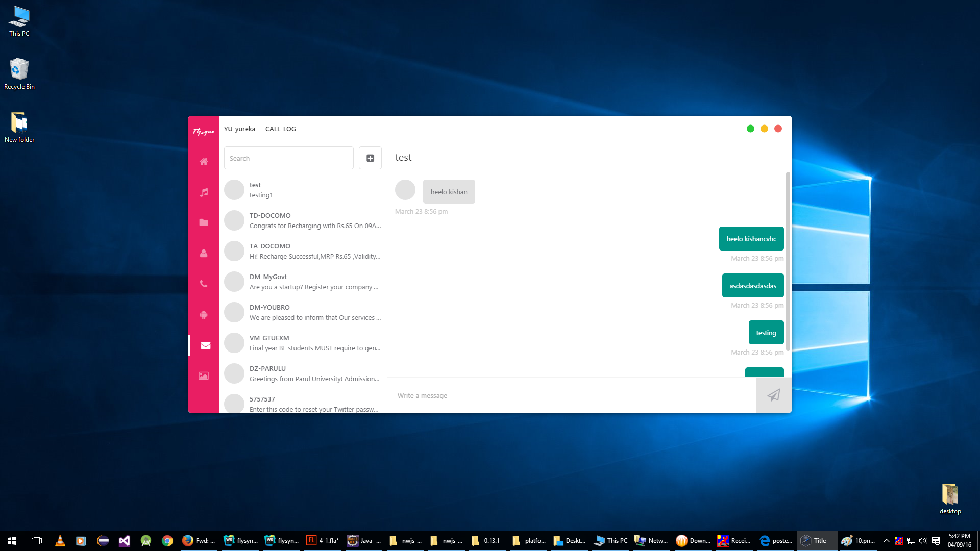The height and width of the screenshot is (551, 980).
Task: Open the TD-DOCOMO conversation
Action: pos(304,220)
